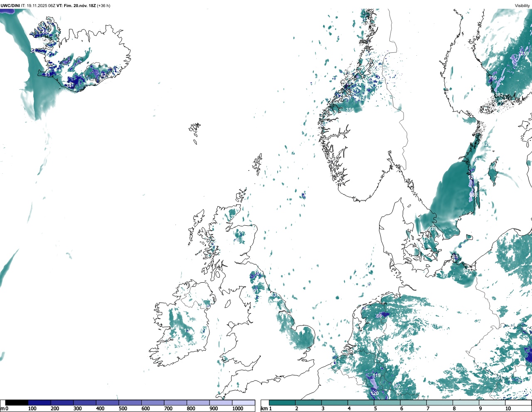This screenshot has height=412, width=532.
Task: Click the black 0–100 m legend swatch
Action: click(x=17, y=402)
